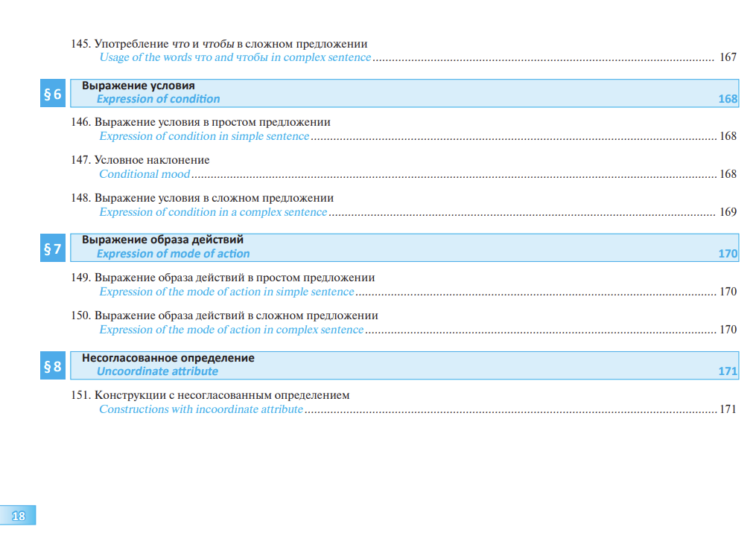
Task: Open section heading 'Выражение условия'
Action: tap(138, 86)
